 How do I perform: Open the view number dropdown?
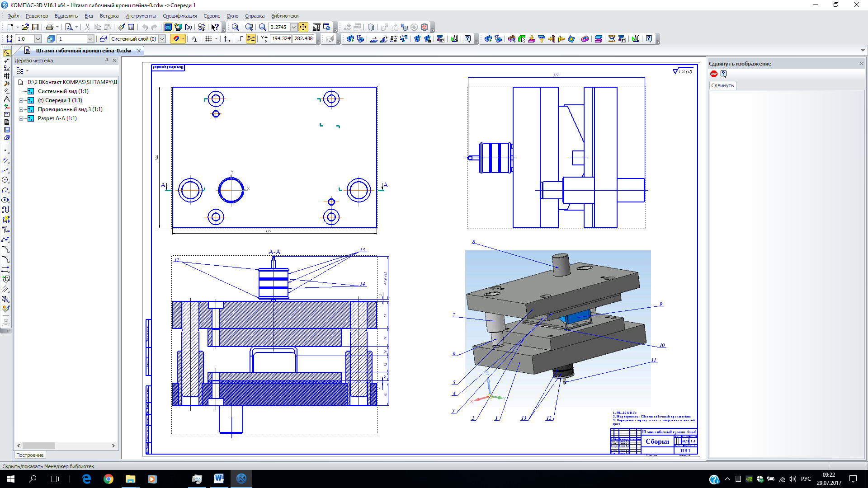click(x=90, y=39)
